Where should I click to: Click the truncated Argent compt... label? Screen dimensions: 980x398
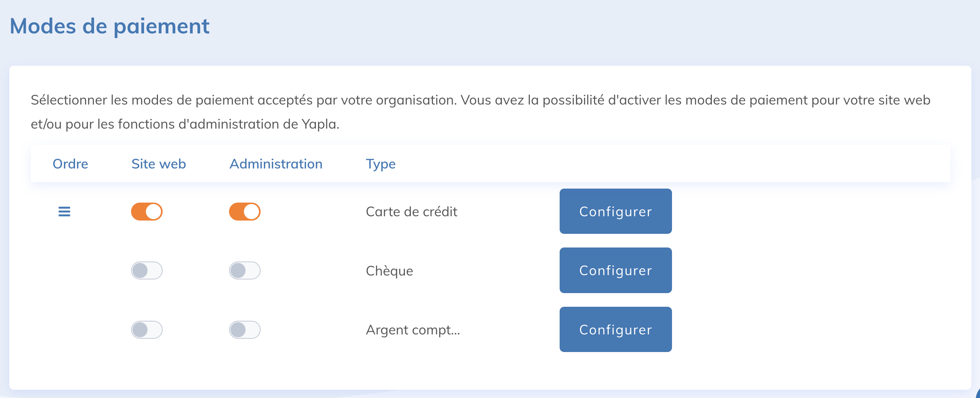coord(413,330)
